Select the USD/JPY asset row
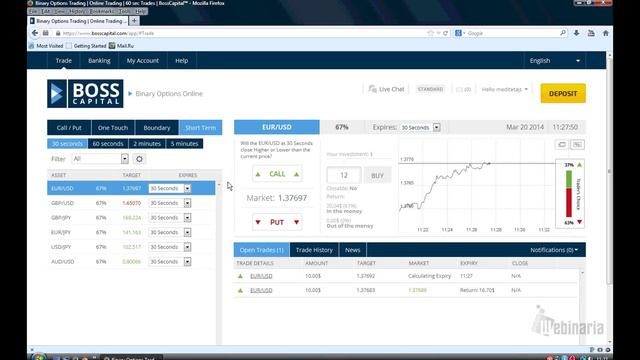 (x=131, y=247)
